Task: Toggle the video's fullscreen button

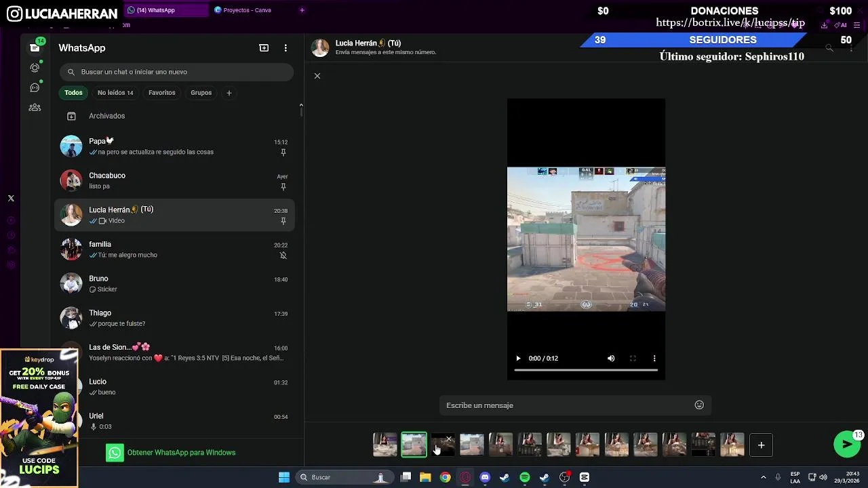Action: 633,359
